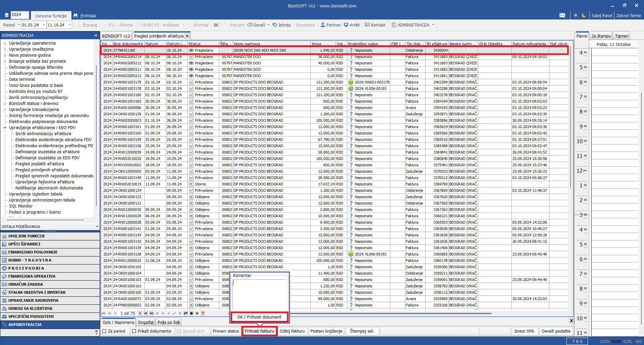The width and height of the screenshot is (644, 345).
Task: Switch to dark mode with moon icon
Action: click(x=584, y=15)
